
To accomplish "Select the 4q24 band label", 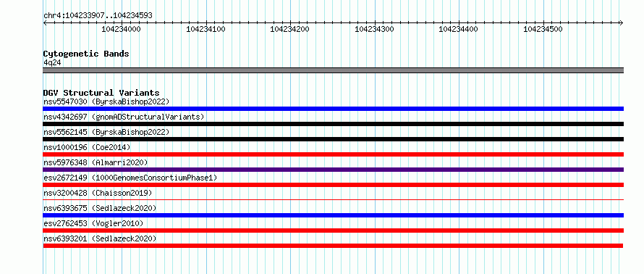I will click(53, 63).
